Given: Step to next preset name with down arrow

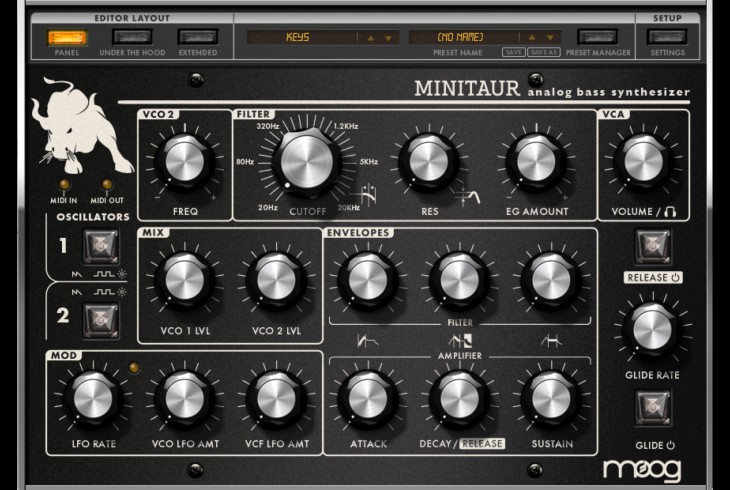Looking at the screenshot, I should pos(551,38).
